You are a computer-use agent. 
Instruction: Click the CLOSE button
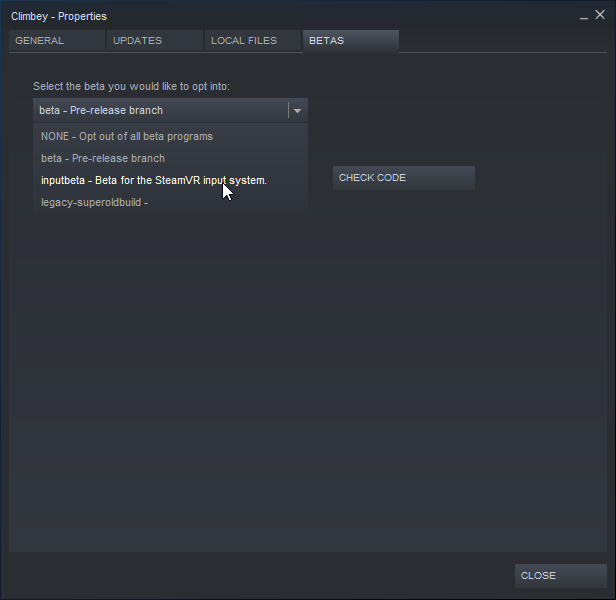coord(561,576)
